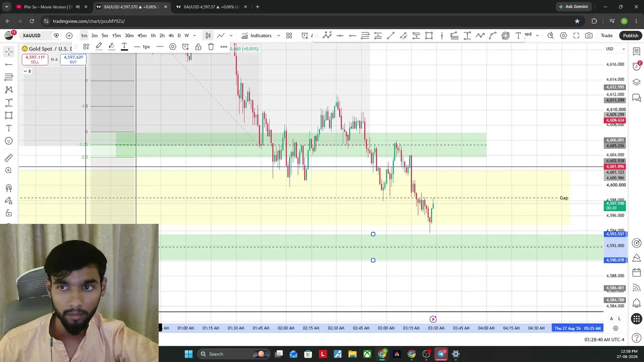Viewport: 644px width, 362px height.
Task: Open the object tree layers icon
Action: 636,82
